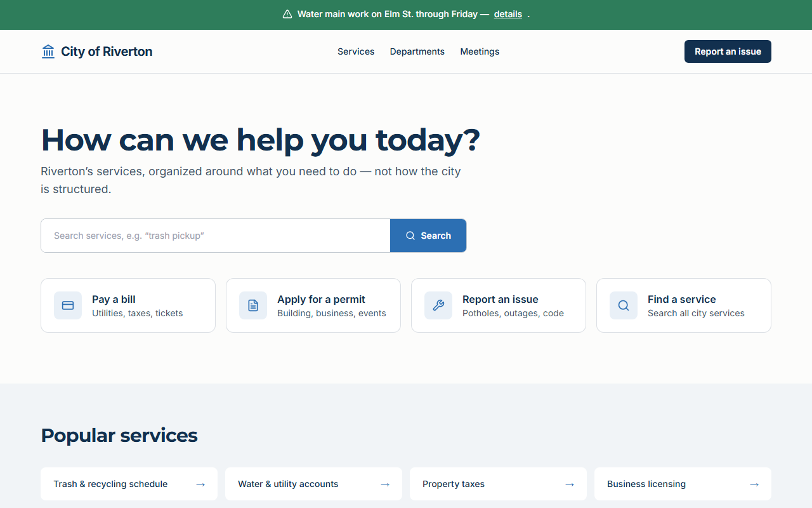This screenshot has height=508, width=812.
Task: Open the Find a service card title
Action: [x=681, y=299]
